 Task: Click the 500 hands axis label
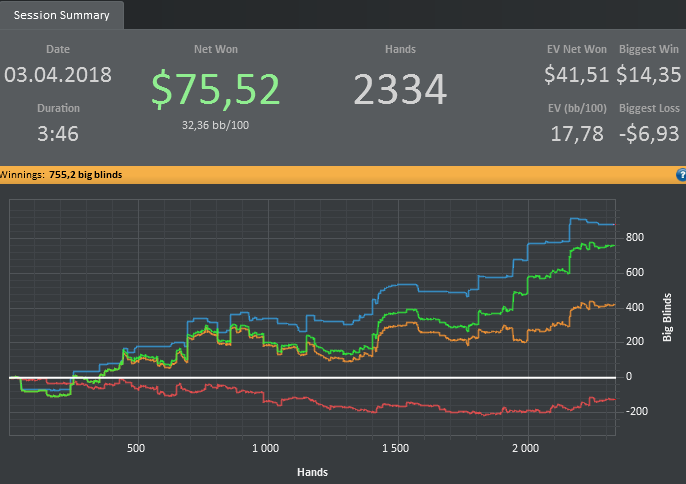136,448
